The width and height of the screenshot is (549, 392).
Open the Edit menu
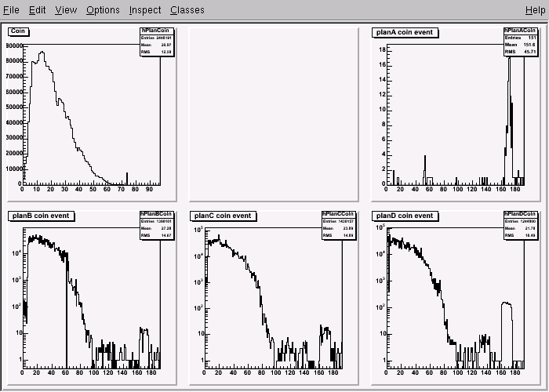click(37, 10)
